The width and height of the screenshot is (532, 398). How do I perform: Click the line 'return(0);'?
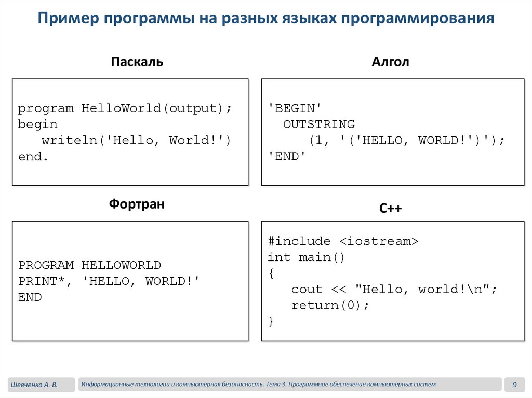coord(330,305)
